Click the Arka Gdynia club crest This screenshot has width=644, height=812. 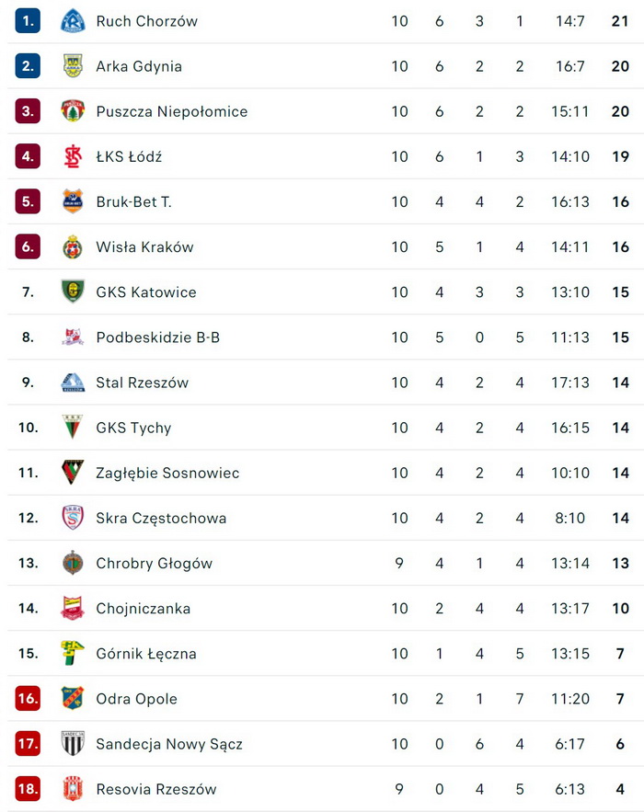pyautogui.click(x=73, y=66)
